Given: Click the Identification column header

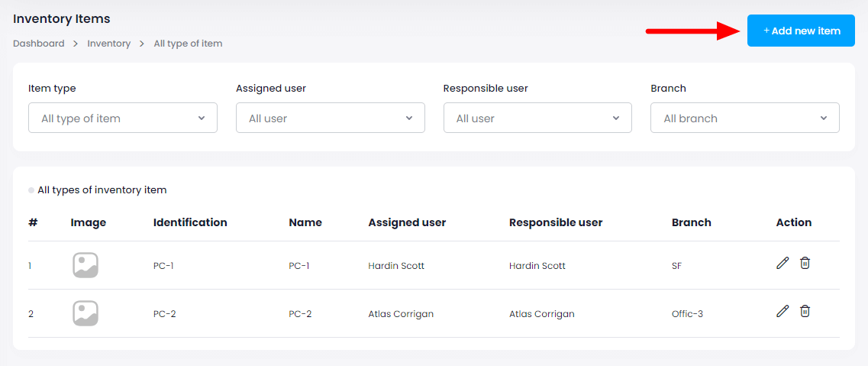Looking at the screenshot, I should tap(190, 222).
